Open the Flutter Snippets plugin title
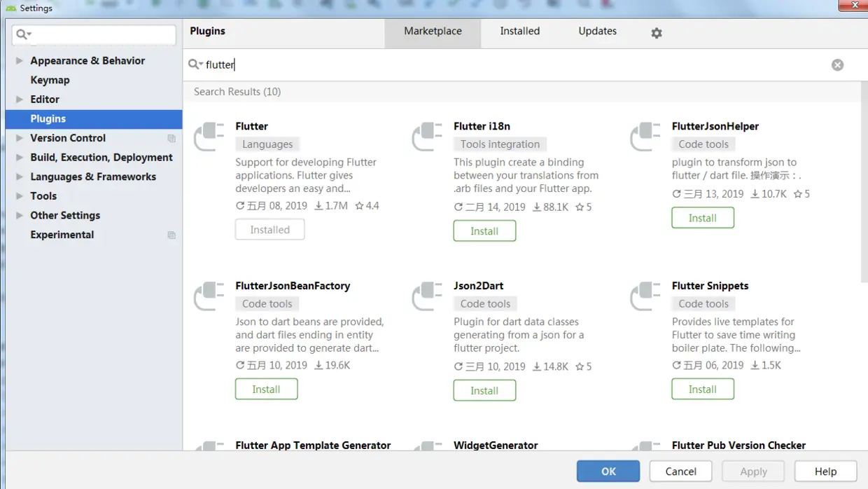Screen dimensions: 868x489 pyautogui.click(x=710, y=286)
